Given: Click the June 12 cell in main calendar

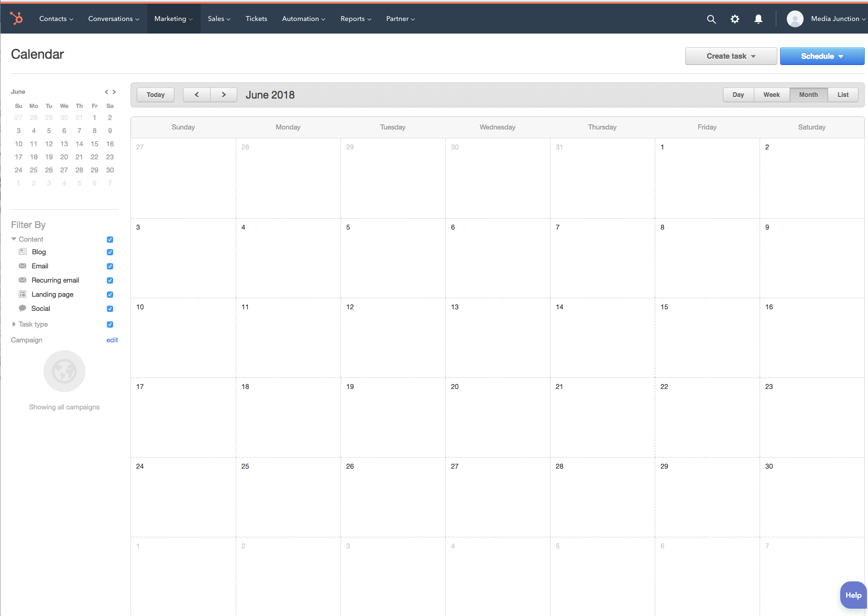Looking at the screenshot, I should (x=393, y=338).
